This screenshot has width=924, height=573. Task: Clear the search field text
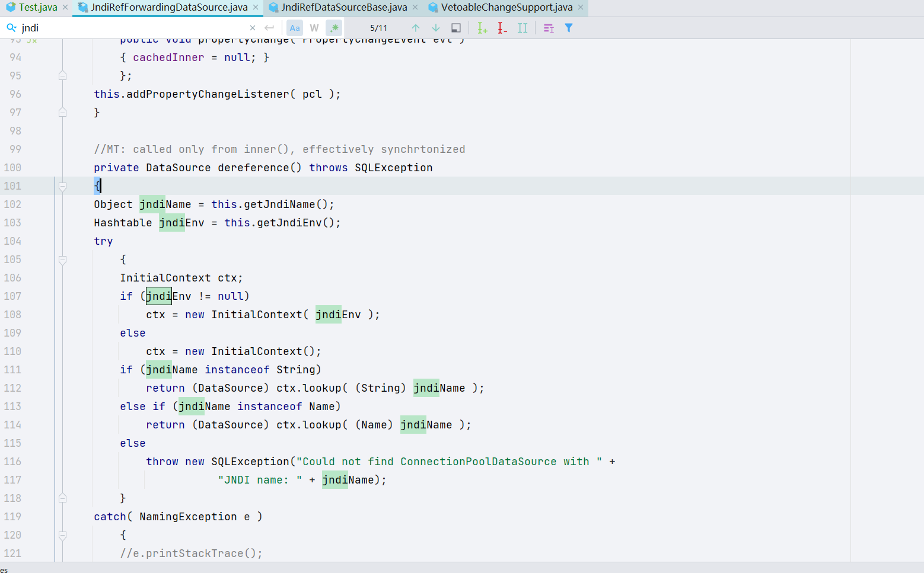pyautogui.click(x=253, y=28)
